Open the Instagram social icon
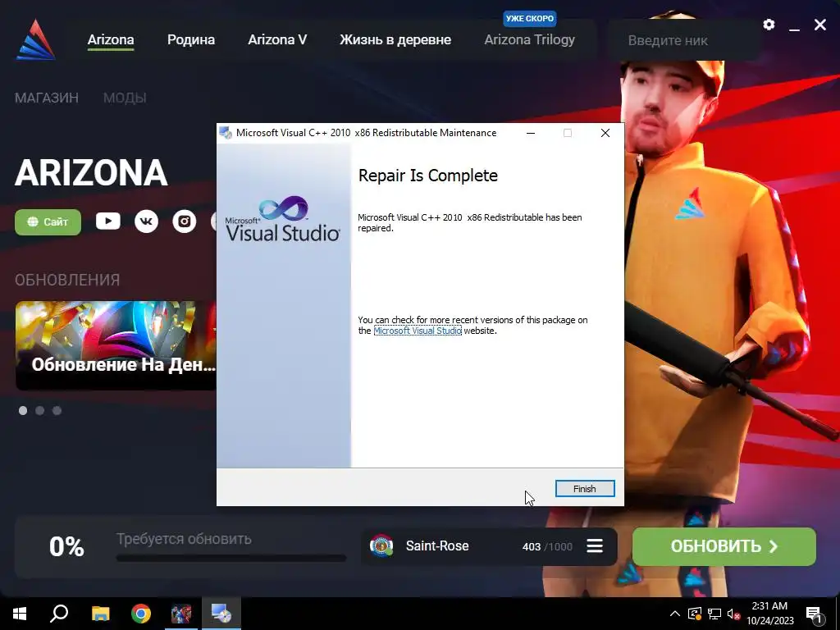The width and height of the screenshot is (840, 630). (185, 221)
